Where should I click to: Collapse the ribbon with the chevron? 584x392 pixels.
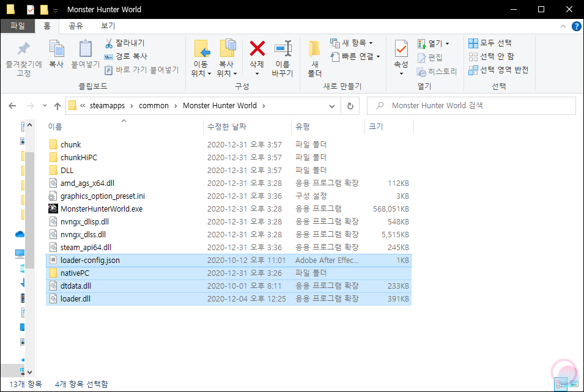[x=563, y=26]
